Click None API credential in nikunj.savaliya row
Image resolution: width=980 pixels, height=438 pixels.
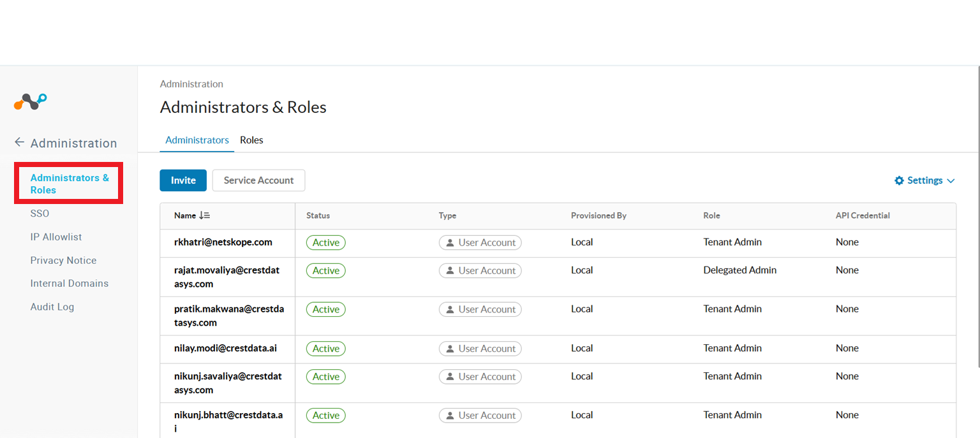point(847,377)
